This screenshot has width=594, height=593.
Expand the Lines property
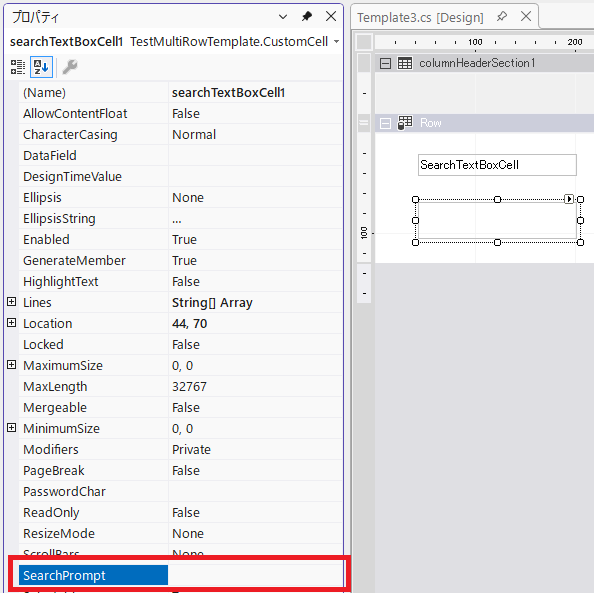12,302
